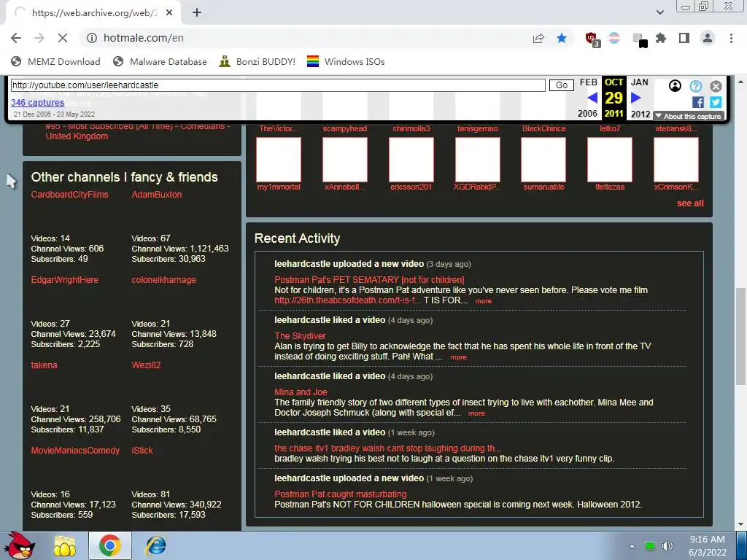Open a new tab with plus button
The width and height of the screenshot is (747, 560).
[197, 13]
